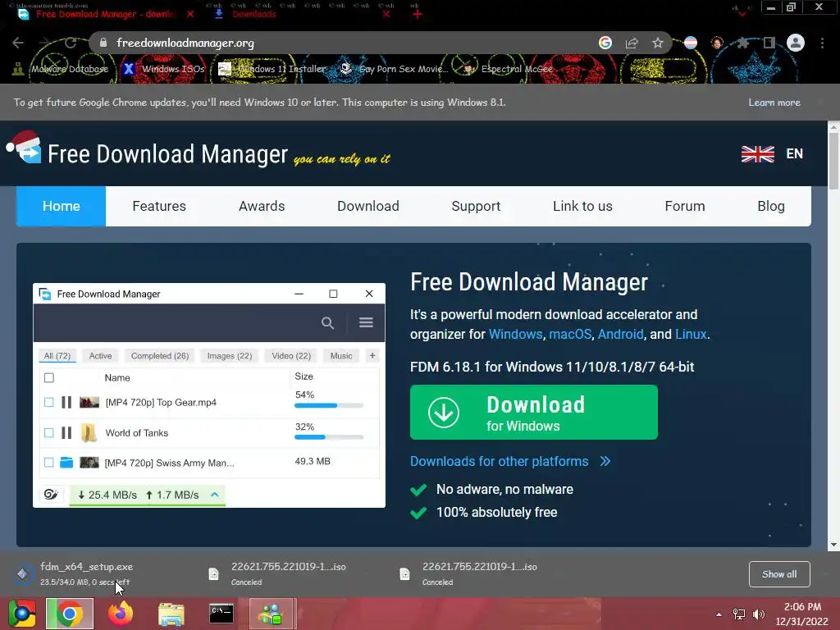840x630 pixels.
Task: Click Downloads for other platforms link
Action: pyautogui.click(x=509, y=461)
